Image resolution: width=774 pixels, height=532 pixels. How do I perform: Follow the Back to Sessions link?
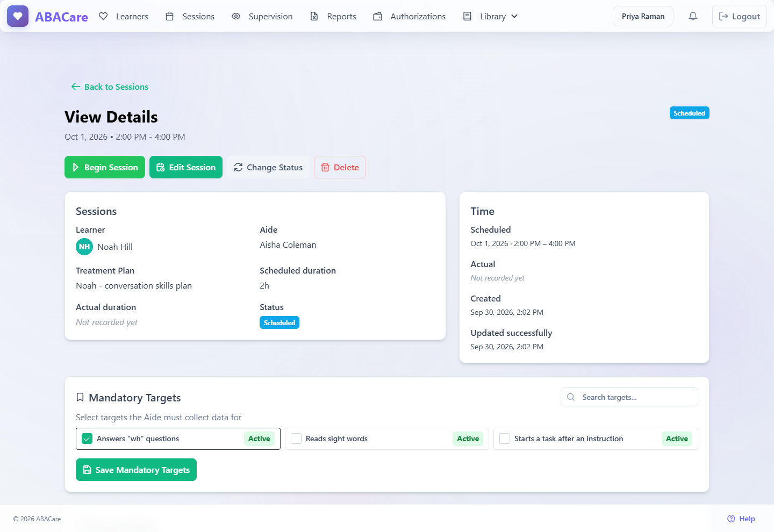[110, 87]
